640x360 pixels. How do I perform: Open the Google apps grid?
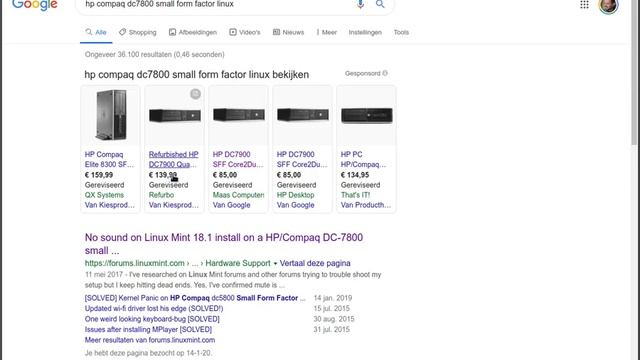tap(584, 4)
